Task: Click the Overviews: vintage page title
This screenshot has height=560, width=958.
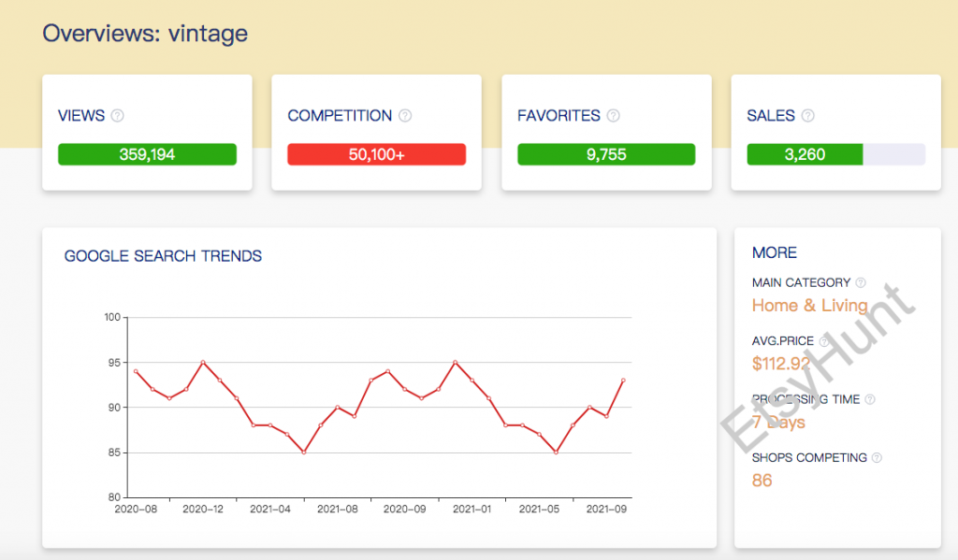Action: (x=145, y=35)
